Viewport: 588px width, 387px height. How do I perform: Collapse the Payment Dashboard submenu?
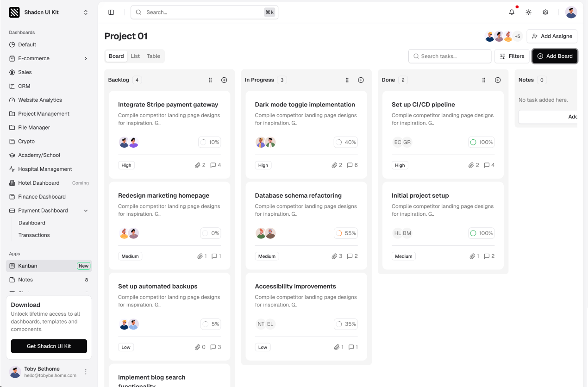(x=86, y=211)
